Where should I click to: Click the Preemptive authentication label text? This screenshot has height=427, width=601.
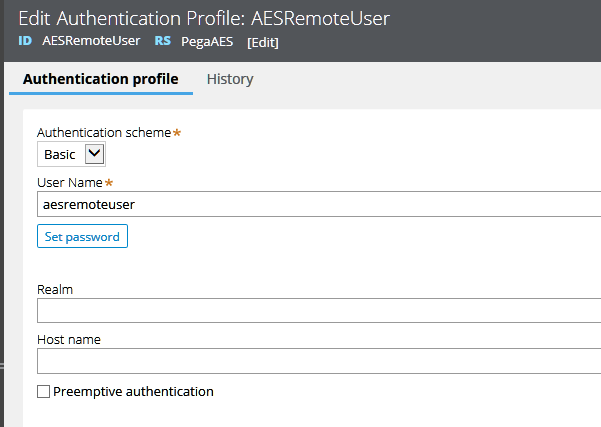pyautogui.click(x=133, y=391)
